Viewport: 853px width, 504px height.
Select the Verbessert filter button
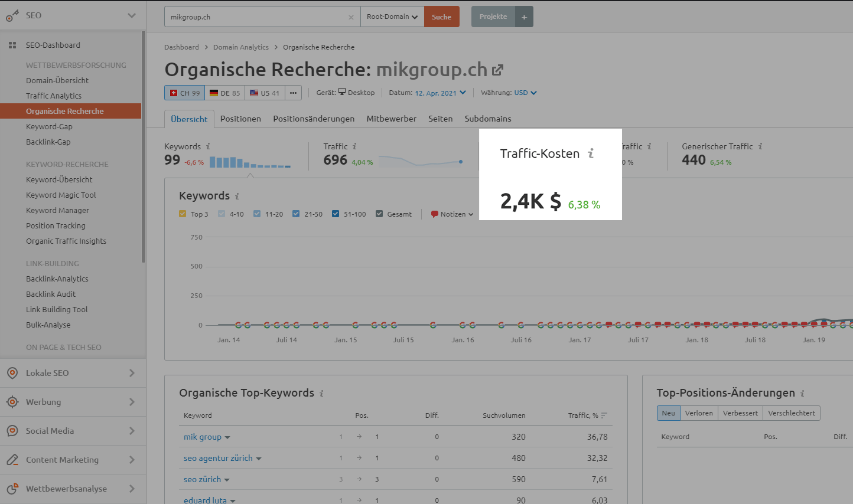pyautogui.click(x=740, y=413)
